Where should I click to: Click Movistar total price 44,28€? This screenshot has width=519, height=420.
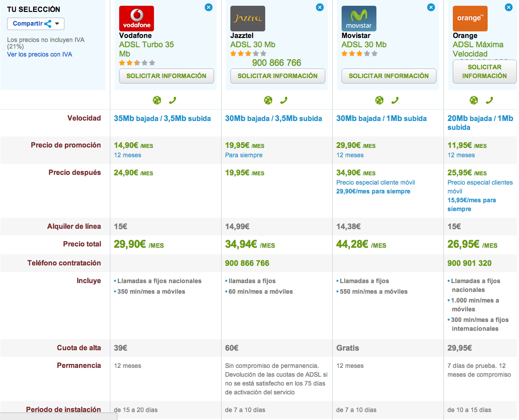[x=361, y=245]
